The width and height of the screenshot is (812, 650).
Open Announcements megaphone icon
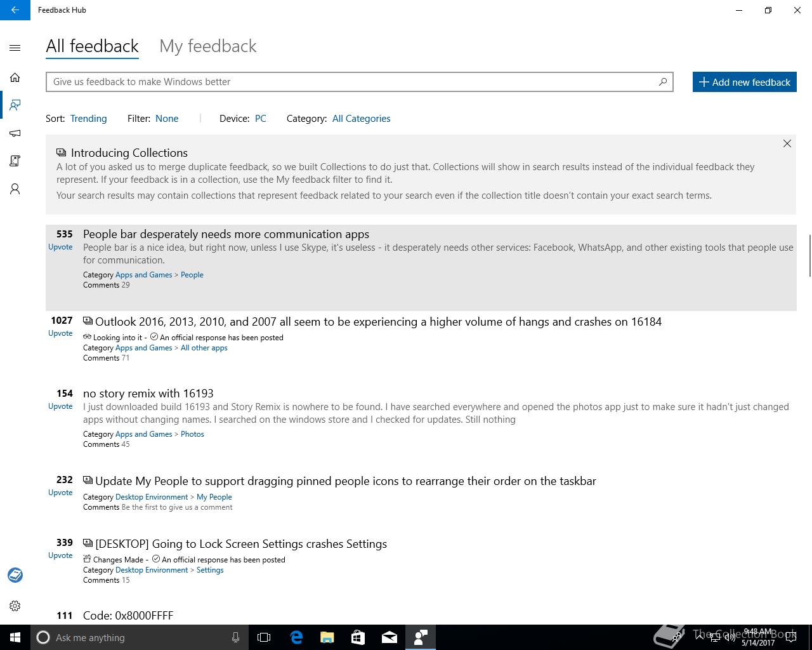pyautogui.click(x=15, y=133)
